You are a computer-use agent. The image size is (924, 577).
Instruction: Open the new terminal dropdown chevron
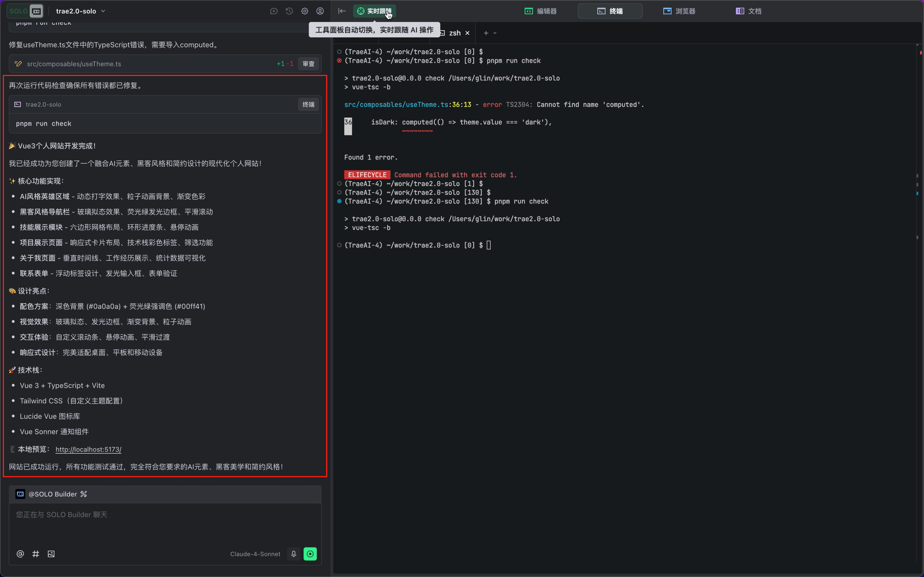495,33
